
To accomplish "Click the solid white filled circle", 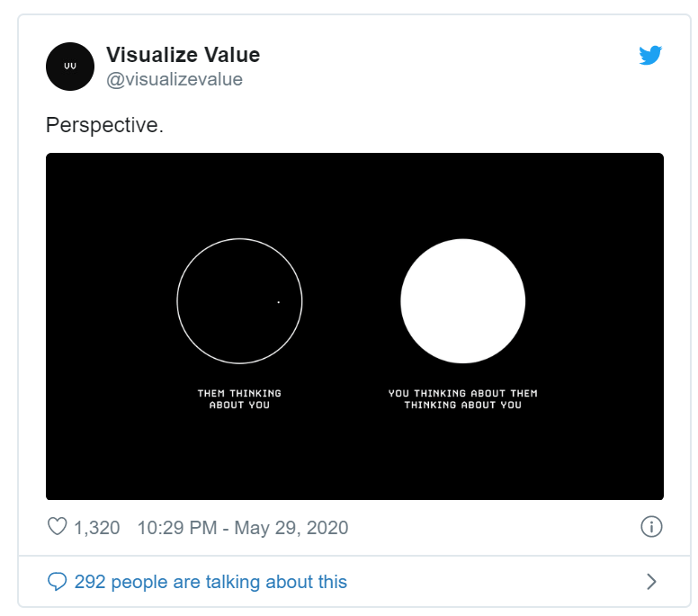I will tap(462, 301).
